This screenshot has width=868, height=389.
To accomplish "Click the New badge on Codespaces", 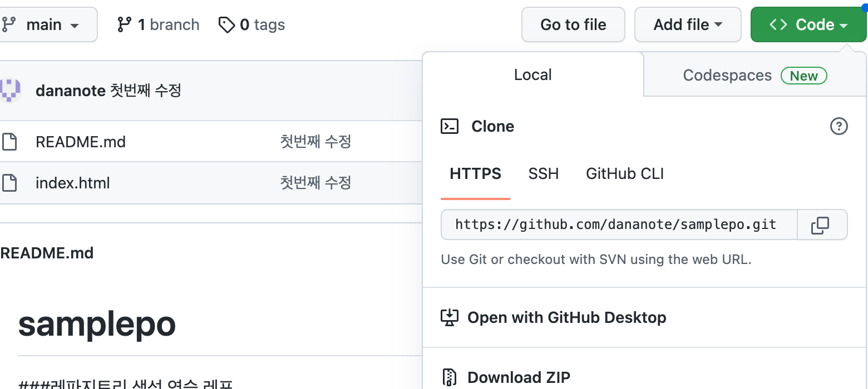I will click(804, 76).
